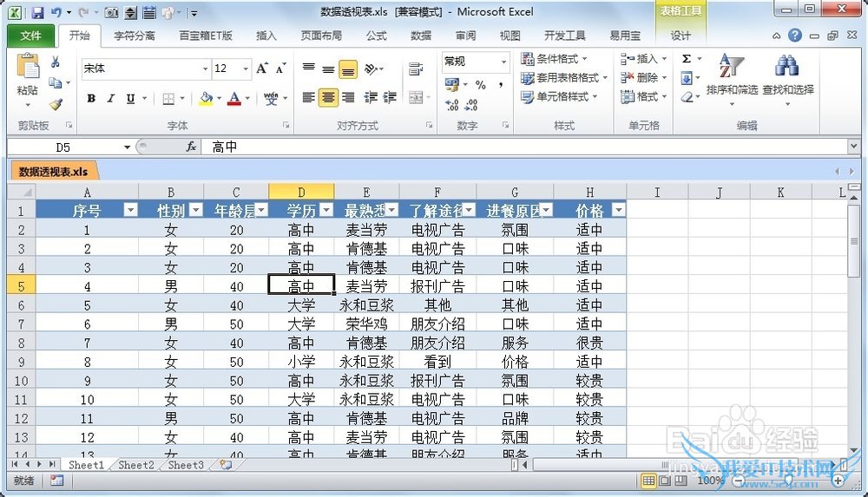Click the Cut scissors icon
Image resolution: width=868 pixels, height=497 pixels.
[56, 62]
